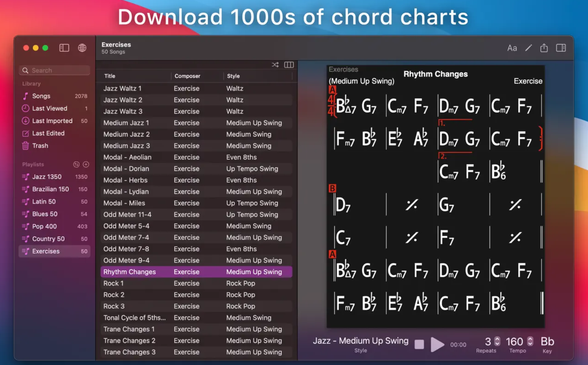Screen dimensions: 588x365
Task: Select the Modal - Lydian song
Action: click(196, 192)
